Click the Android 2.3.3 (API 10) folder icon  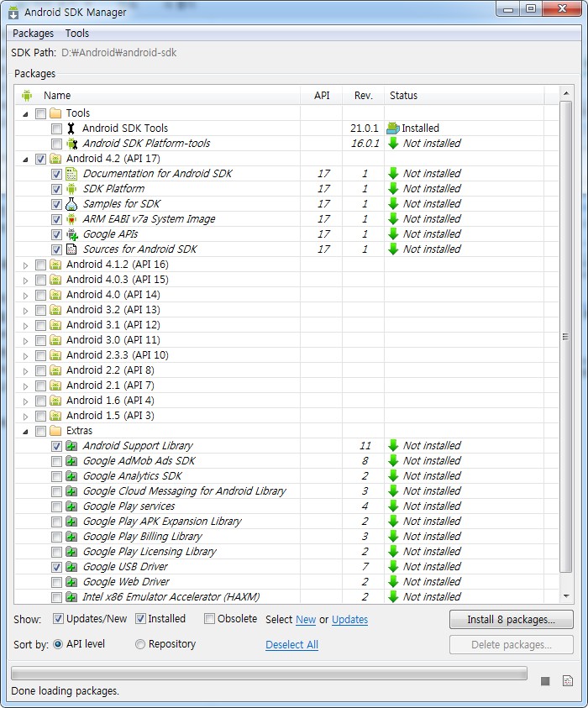click(55, 355)
